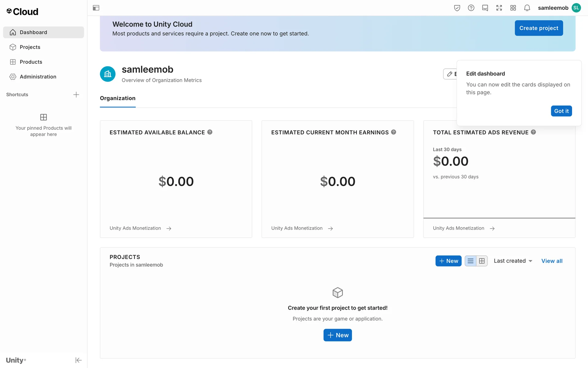
Task: Open the help question mark icon
Action: (471, 8)
